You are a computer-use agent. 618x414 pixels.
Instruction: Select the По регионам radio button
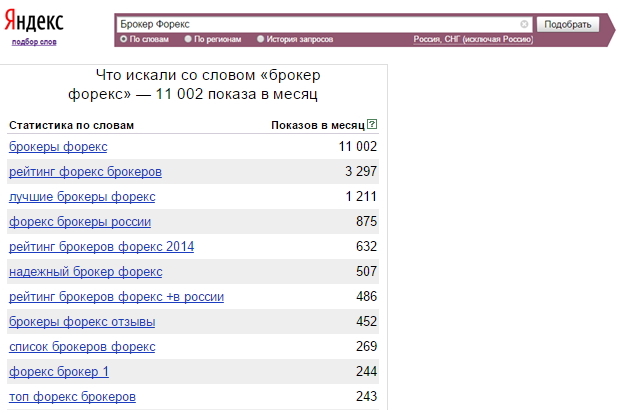[x=188, y=39]
